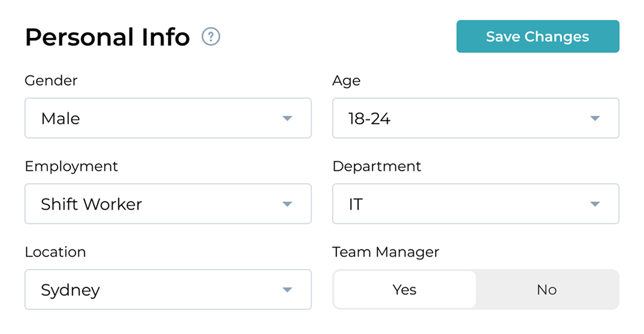Click the Department field label

tap(377, 166)
